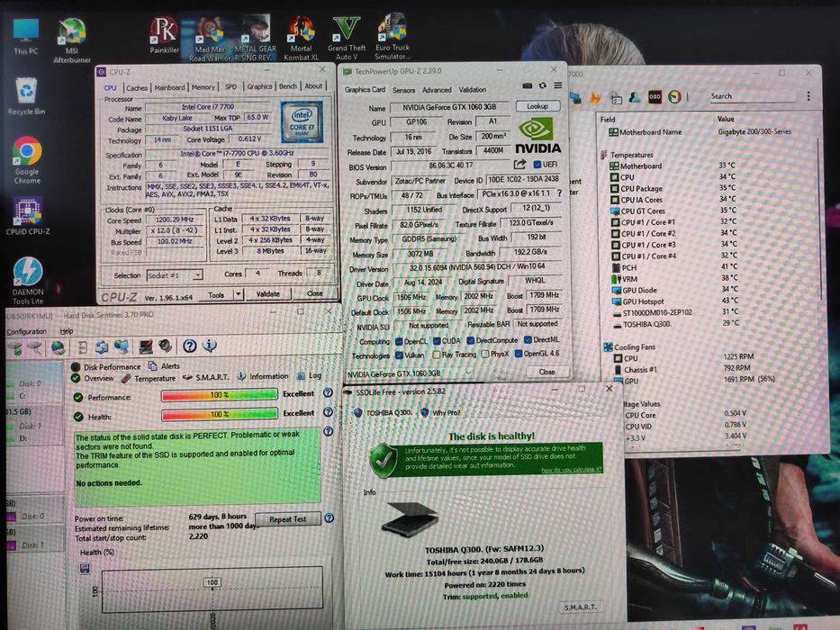Viewport: 840px width, 630px height.
Task: Click GPU-Z BIOS export share icon
Action: tap(519, 165)
